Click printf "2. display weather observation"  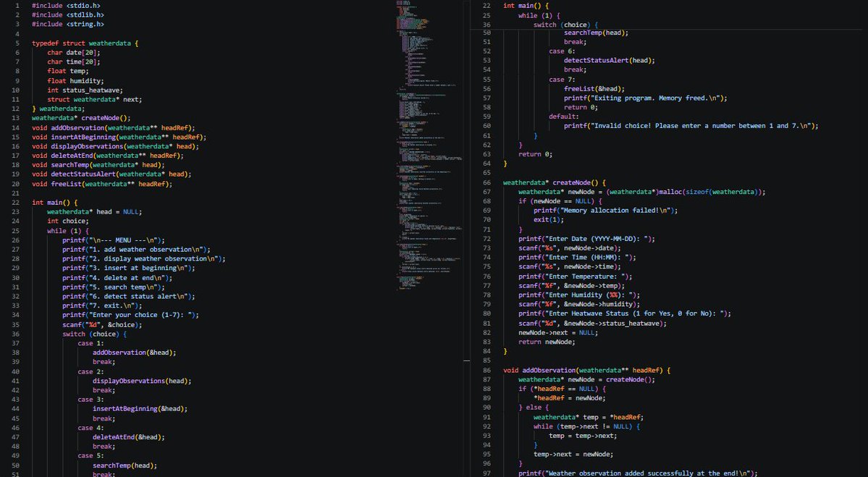tap(144, 259)
